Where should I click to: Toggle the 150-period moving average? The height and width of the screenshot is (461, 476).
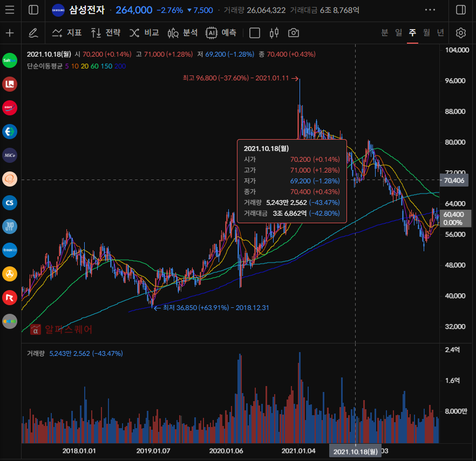[106, 66]
